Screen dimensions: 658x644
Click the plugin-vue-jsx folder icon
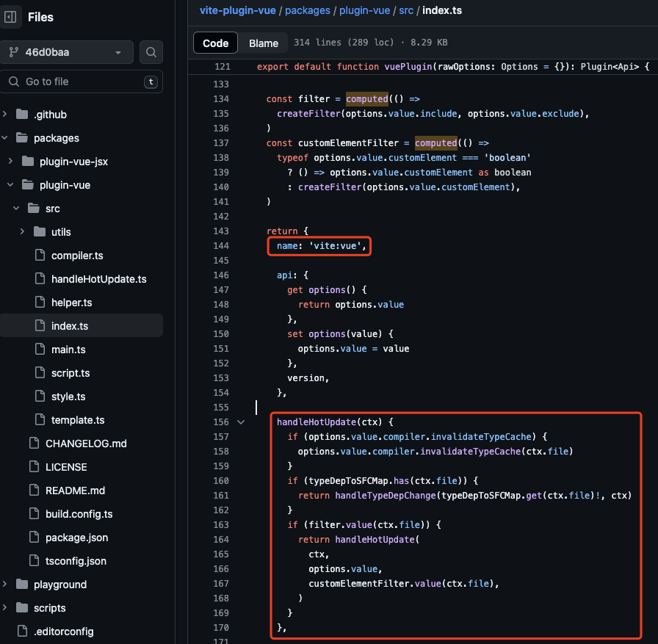click(28, 161)
